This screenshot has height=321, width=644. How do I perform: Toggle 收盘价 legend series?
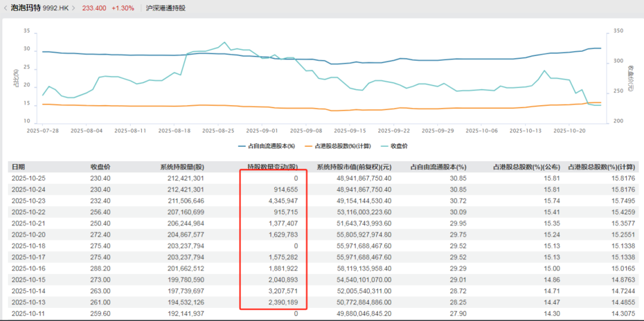[395, 146]
